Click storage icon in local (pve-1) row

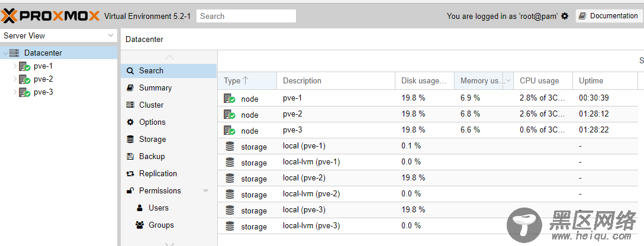coord(230,146)
